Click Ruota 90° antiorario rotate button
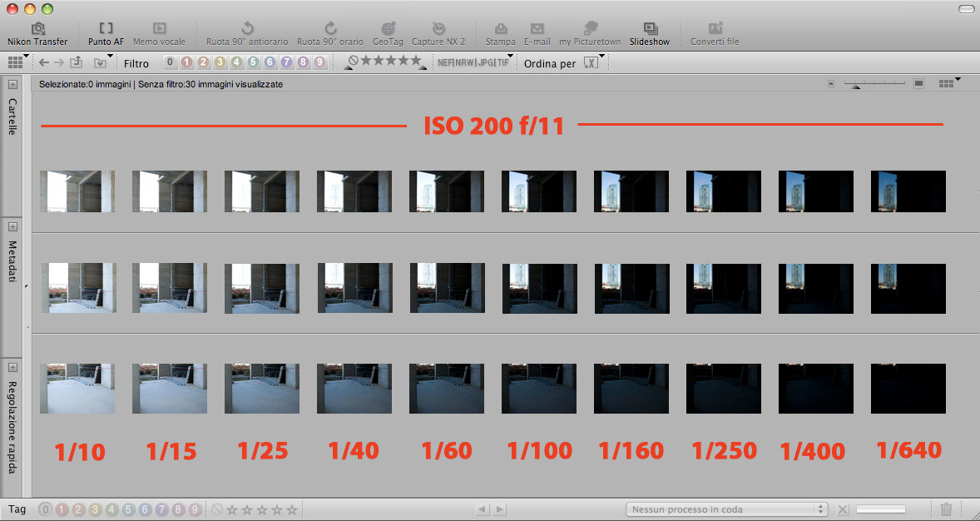Screen dimensions: 980x521 [247, 34]
